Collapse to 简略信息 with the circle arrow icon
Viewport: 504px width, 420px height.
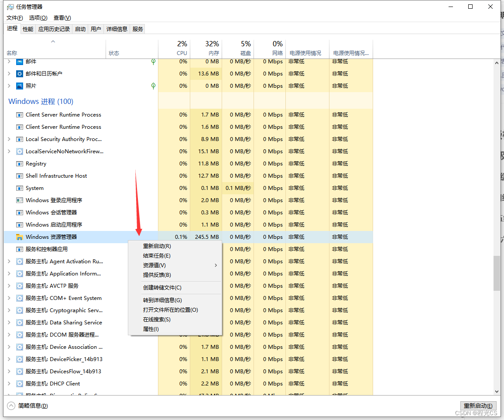[11, 406]
